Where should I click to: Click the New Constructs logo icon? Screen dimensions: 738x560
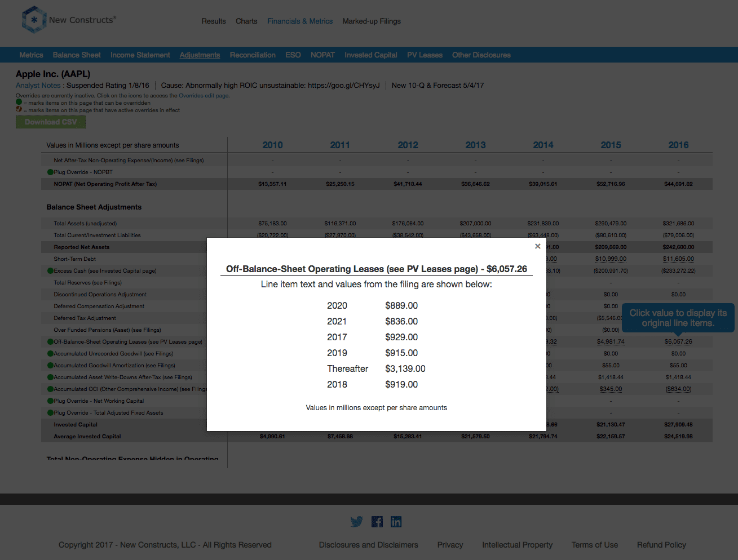pyautogui.click(x=34, y=20)
